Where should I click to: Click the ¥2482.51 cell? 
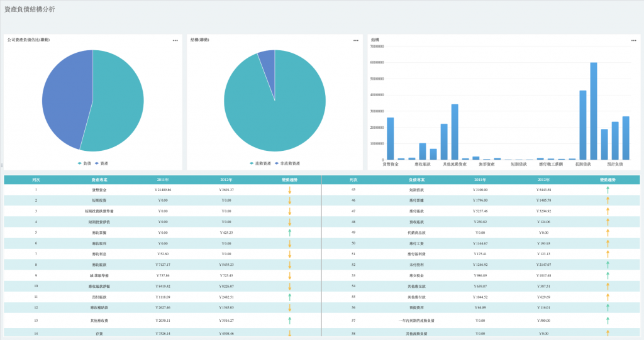click(226, 297)
